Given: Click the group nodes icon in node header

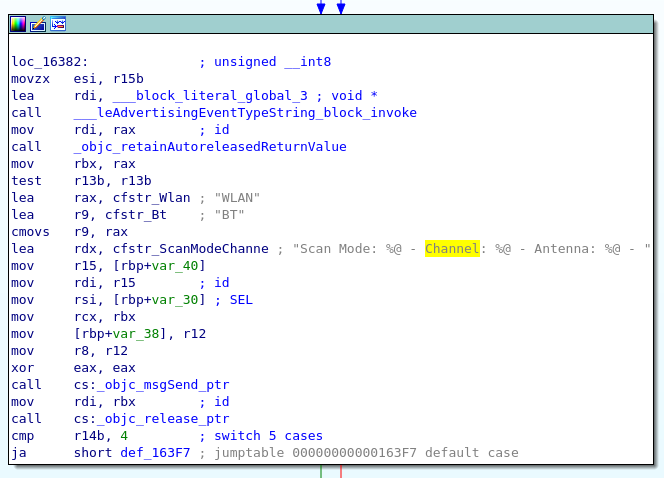Looking at the screenshot, I should (x=58, y=24).
